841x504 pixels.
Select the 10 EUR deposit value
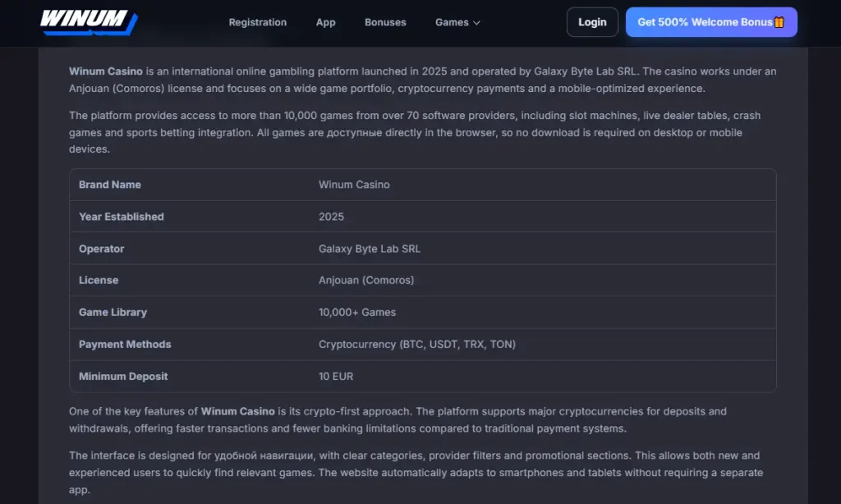336,377
